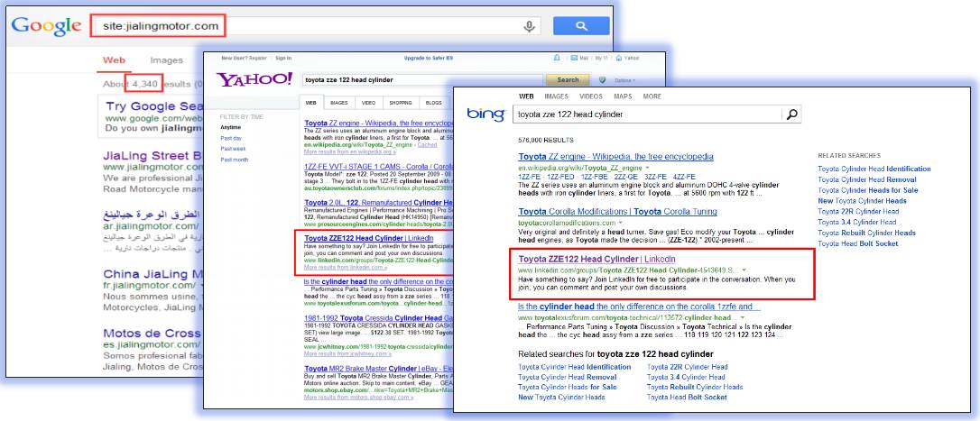Switch to Yahoo VIDEO tab
Screen dimensions: 980x421
(369, 103)
